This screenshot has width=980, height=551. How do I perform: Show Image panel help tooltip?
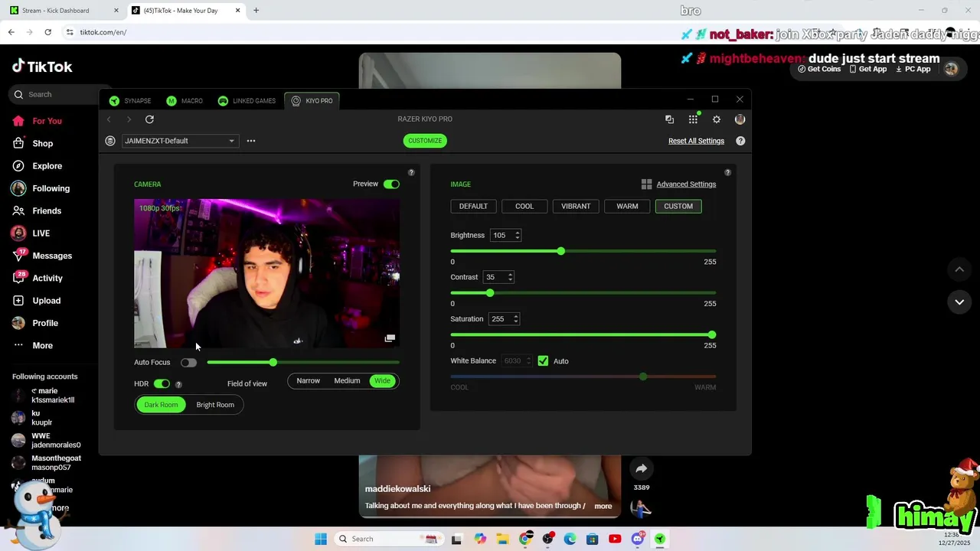(x=727, y=173)
